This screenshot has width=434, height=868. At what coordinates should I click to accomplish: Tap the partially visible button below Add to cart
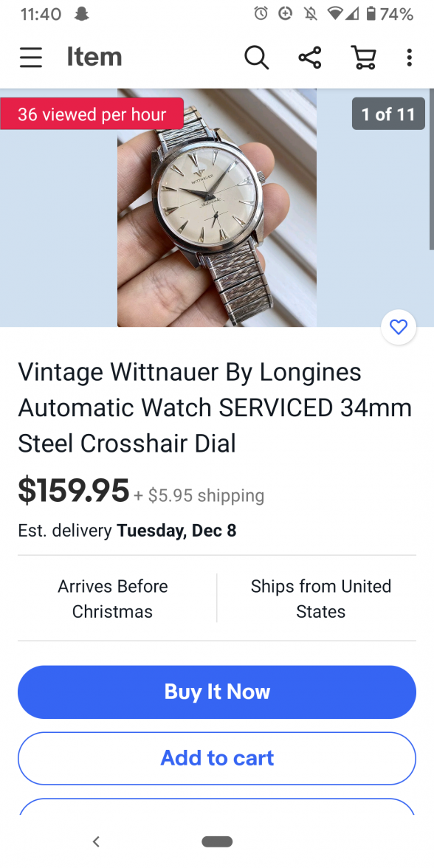click(217, 806)
